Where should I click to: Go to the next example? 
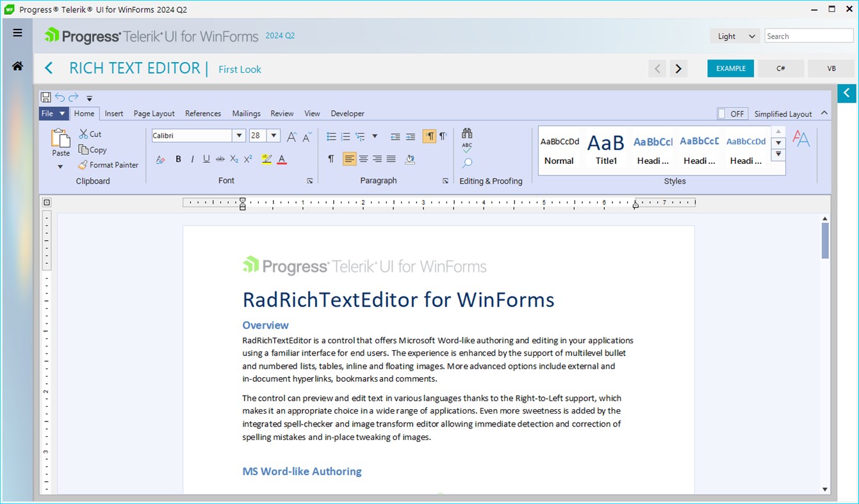[678, 69]
